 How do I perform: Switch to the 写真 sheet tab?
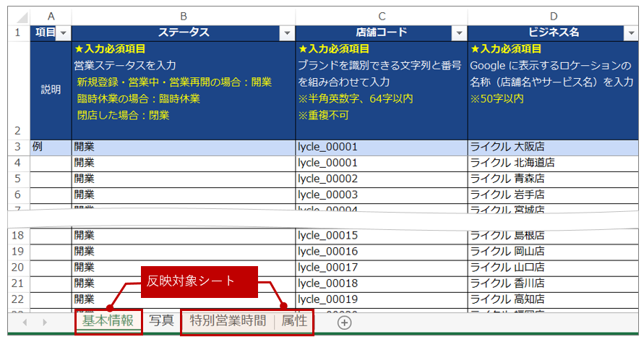pyautogui.click(x=161, y=321)
